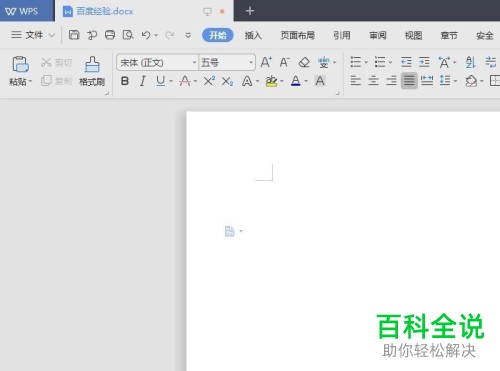Open paragraph shading fill bucket

click(x=471, y=80)
